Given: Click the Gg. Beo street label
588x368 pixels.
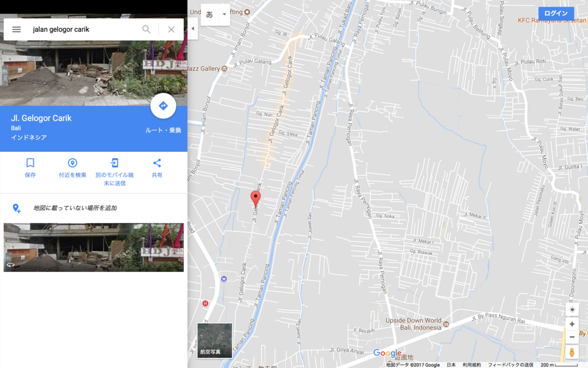Looking at the screenshot, I should pyautogui.click(x=575, y=99).
